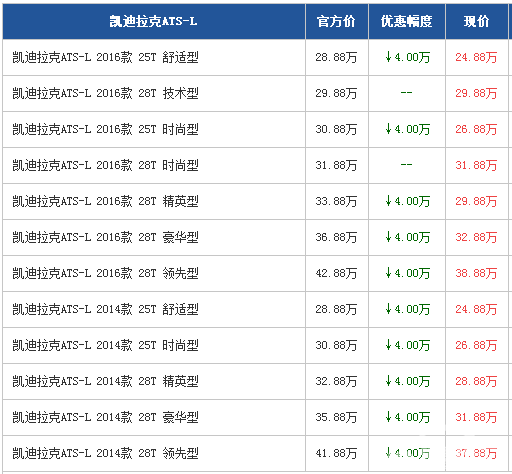
Task: Select 凯迪拉克ATS-L 2014款 28T 豪华型 model name
Action: 105,417
